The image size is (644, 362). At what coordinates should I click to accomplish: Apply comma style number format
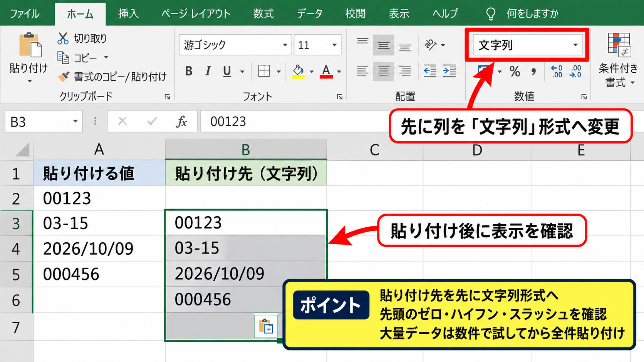(x=533, y=72)
